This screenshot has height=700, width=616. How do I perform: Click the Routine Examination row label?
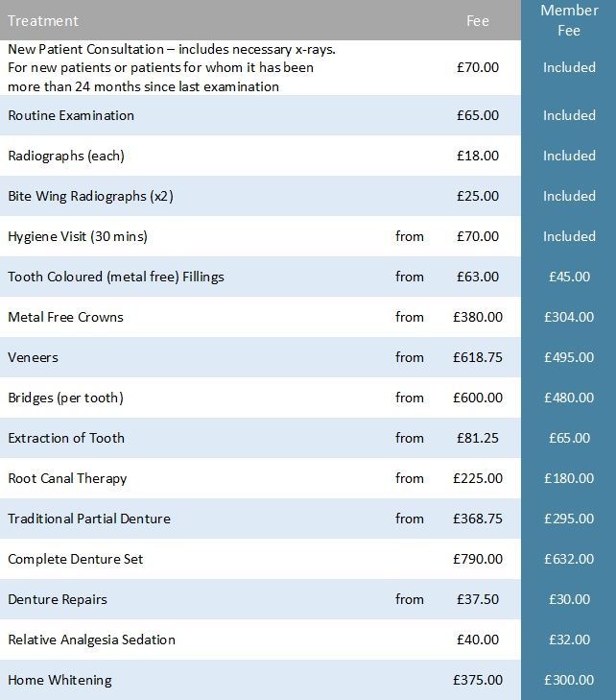(x=71, y=115)
